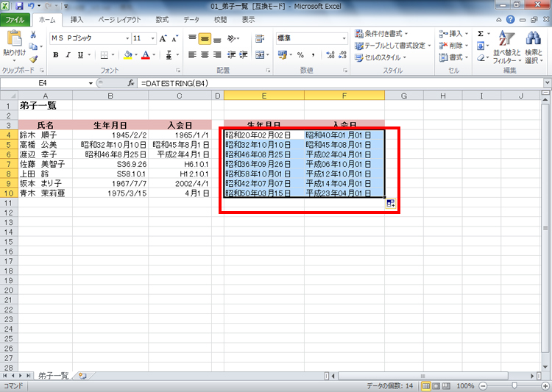Image resolution: width=552 pixels, height=392 pixels.
Task: Apply accounting number format icon
Action: point(283,55)
